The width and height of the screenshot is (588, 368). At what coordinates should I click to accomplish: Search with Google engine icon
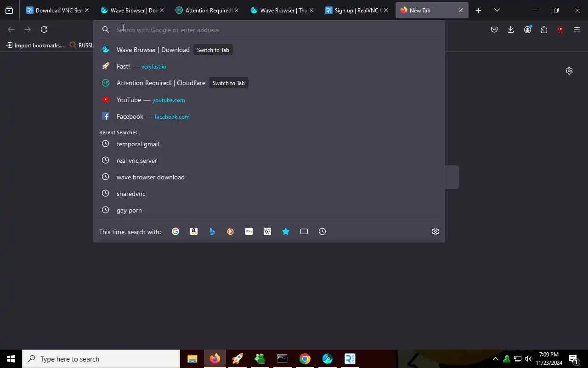point(175,231)
